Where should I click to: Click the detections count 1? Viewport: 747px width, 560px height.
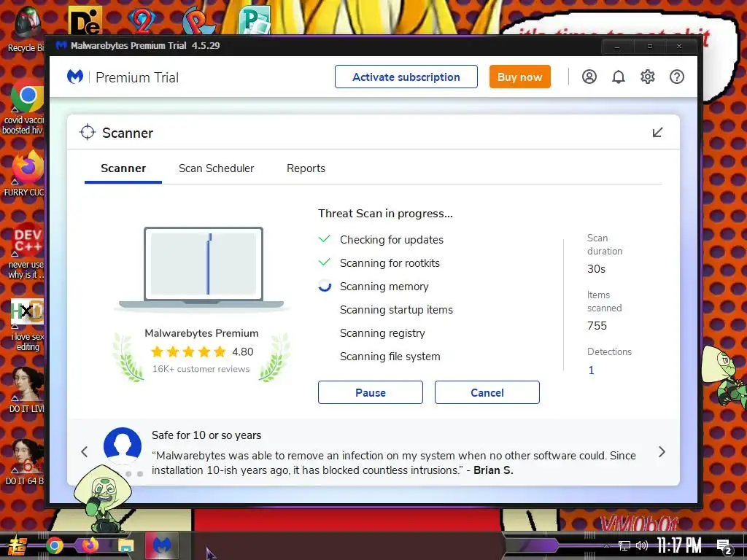coord(591,370)
